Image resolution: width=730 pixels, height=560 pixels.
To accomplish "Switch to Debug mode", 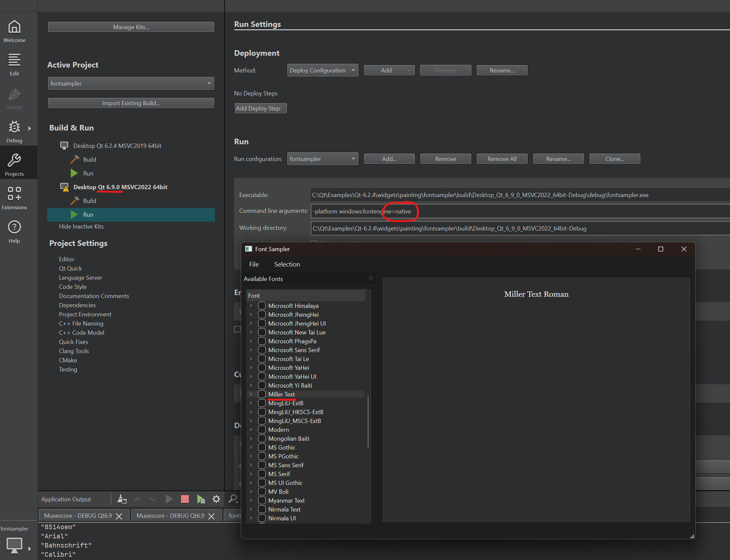I will pyautogui.click(x=14, y=132).
